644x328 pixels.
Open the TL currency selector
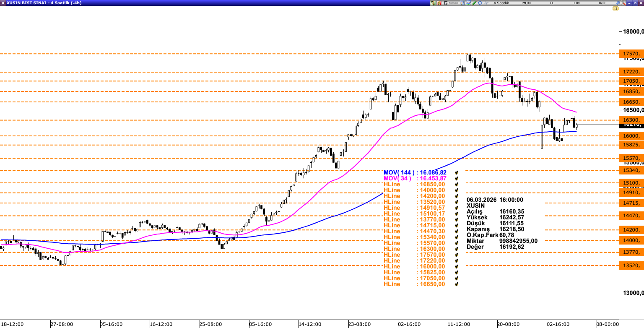552,3
